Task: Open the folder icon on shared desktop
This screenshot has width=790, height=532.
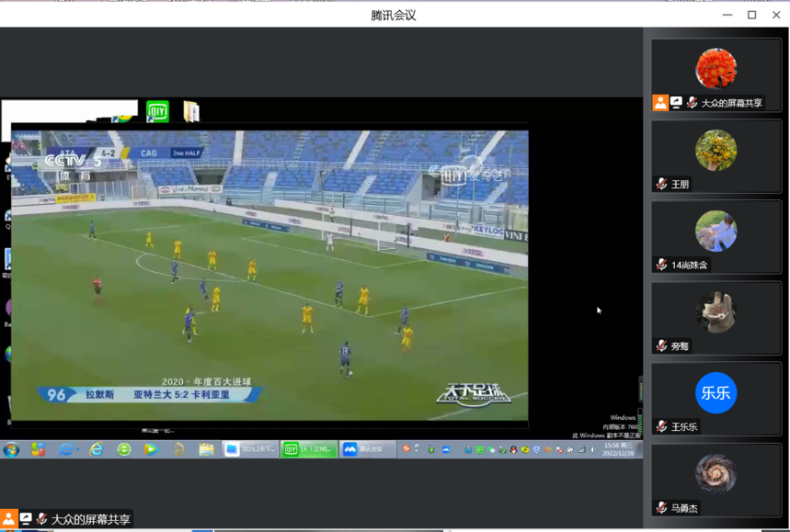Action: pyautogui.click(x=191, y=112)
